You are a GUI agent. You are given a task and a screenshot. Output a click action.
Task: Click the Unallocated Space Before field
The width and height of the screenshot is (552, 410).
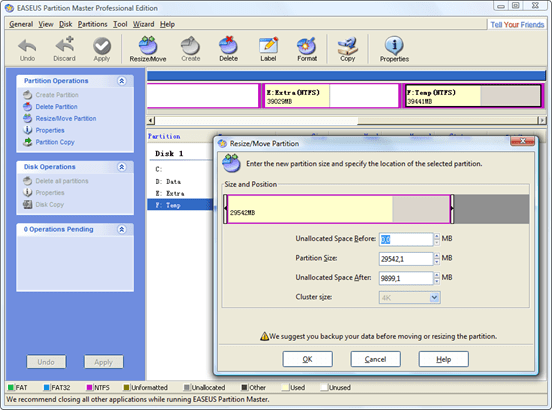click(x=406, y=239)
